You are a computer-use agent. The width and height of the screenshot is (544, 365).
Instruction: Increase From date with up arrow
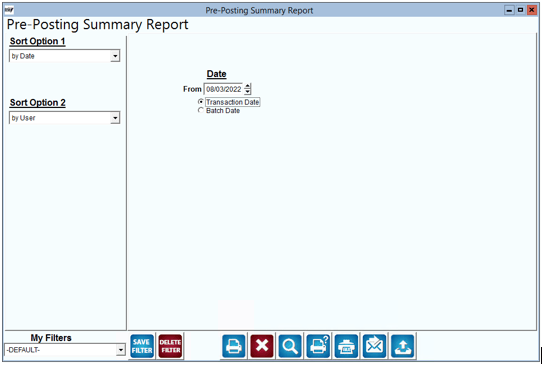coord(247,86)
